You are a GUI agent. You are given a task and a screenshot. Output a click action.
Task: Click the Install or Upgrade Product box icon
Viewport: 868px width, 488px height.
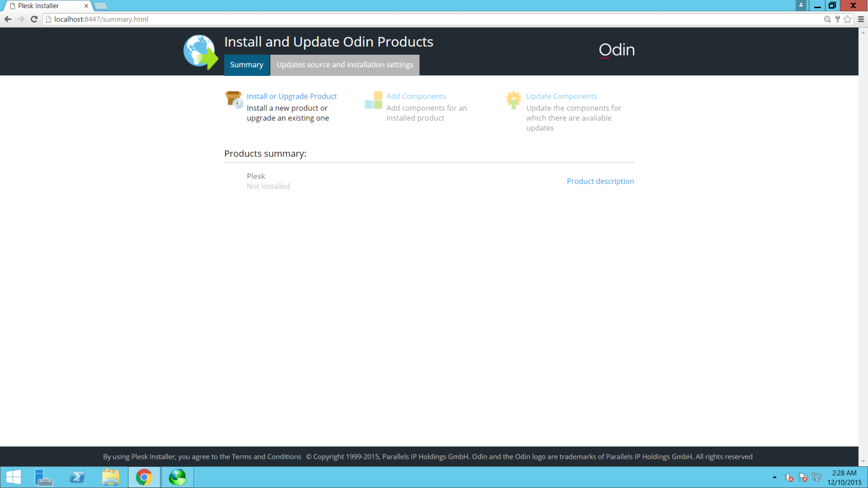pyautogui.click(x=234, y=99)
